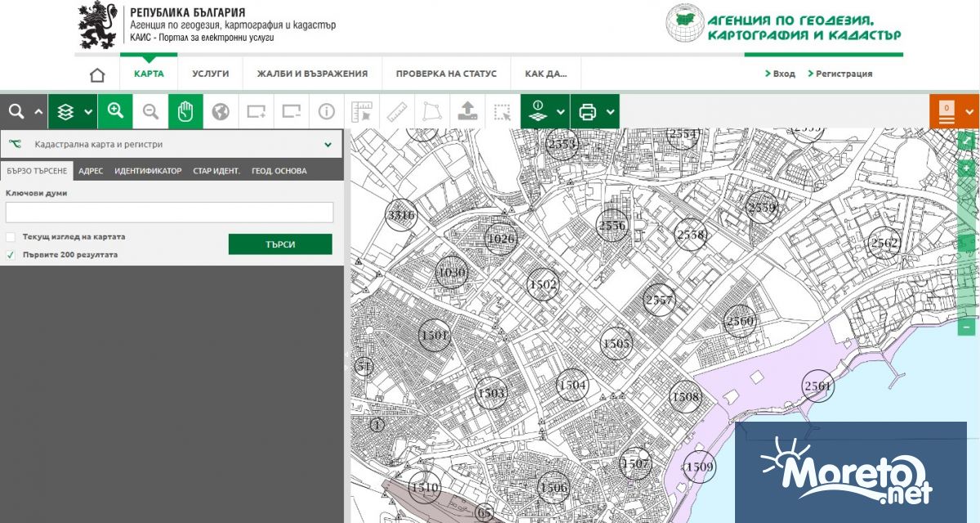980x523 pixels.
Task: Click the 'Ключови думи' keyword input field
Action: [x=169, y=212]
